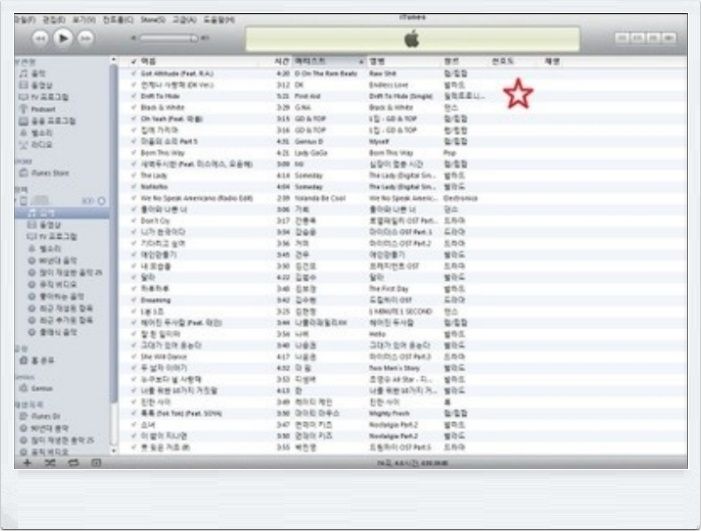Screen dimensions: 701x531
Task: Open device playlist 좋아하는 음악
Action: point(56,296)
